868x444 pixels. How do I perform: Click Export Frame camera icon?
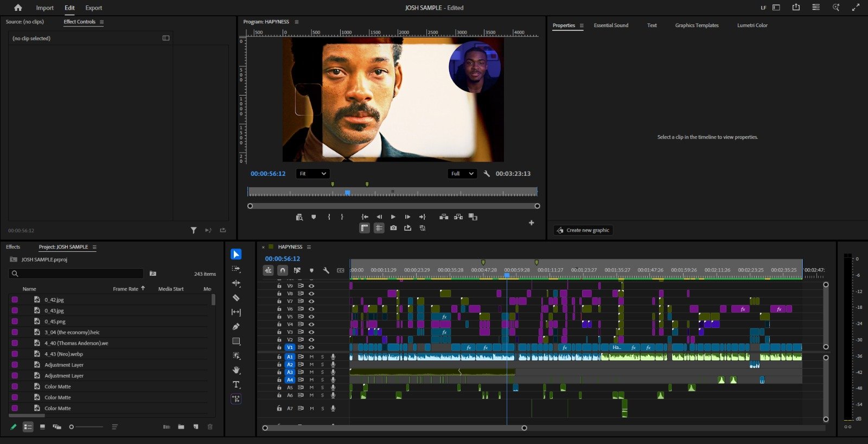point(393,228)
